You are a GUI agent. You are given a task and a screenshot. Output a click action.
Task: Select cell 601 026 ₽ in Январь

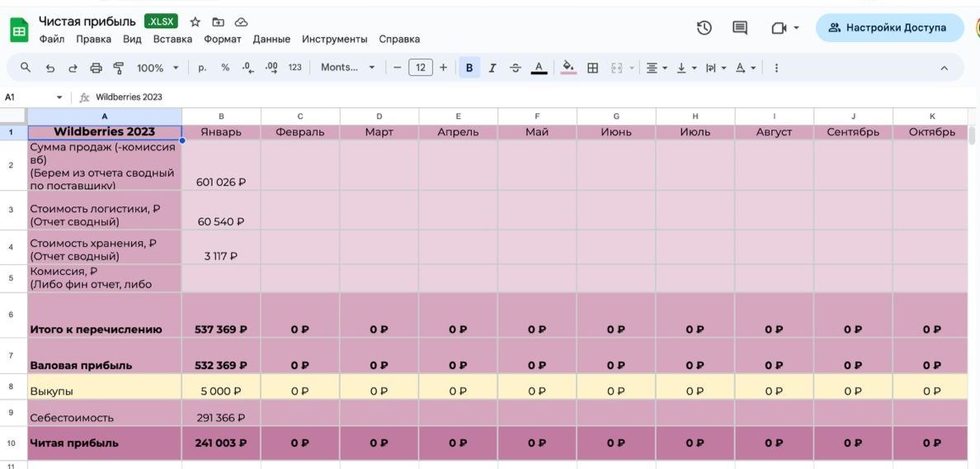click(221, 165)
